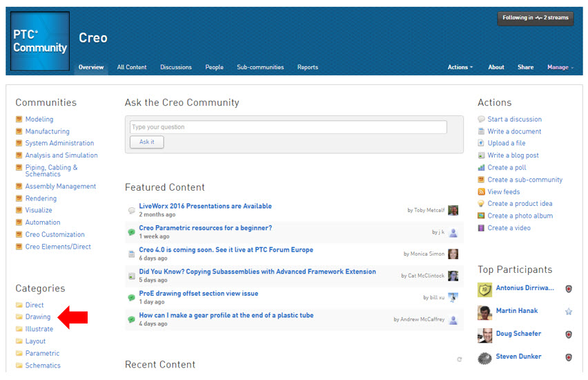Click the Write a blog post icon
This screenshot has height=380, width=588.
click(481, 155)
